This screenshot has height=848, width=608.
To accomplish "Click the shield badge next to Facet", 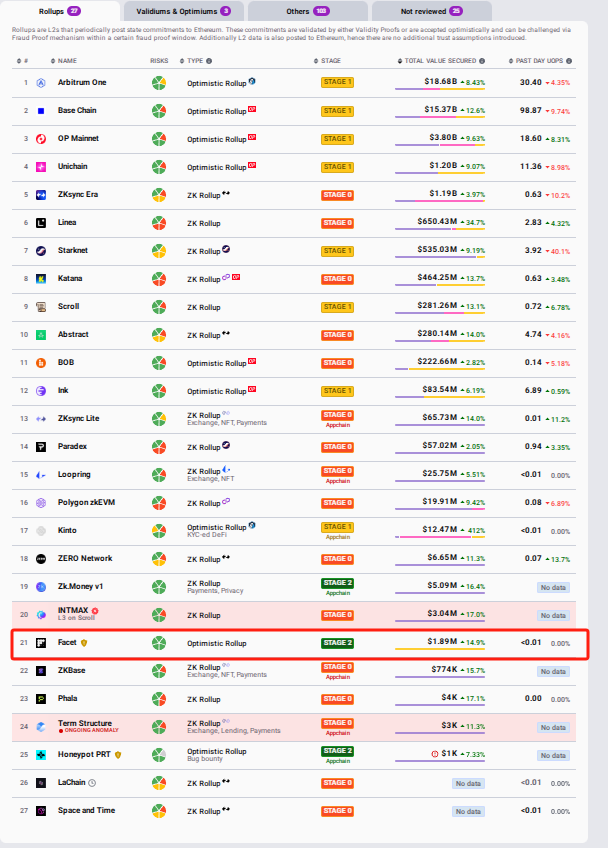I will 84,643.
